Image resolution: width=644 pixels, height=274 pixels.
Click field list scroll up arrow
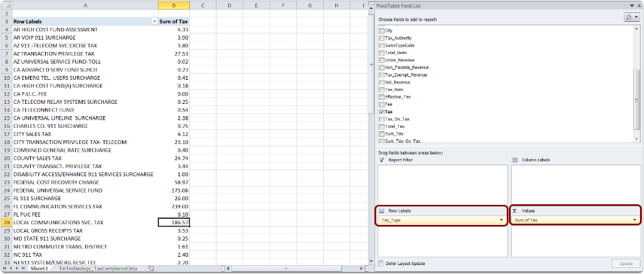[x=636, y=29]
